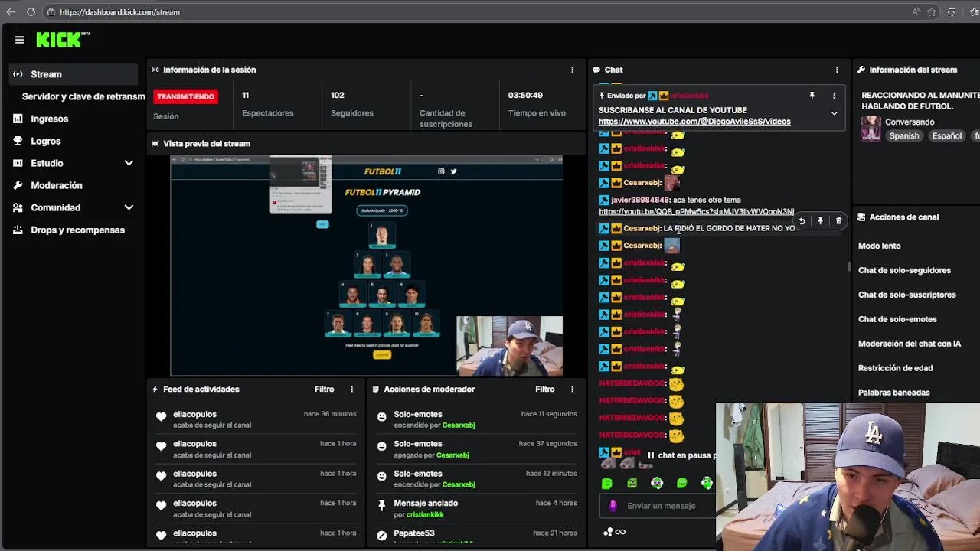Pin Cesarxebj's hovered chat message
The width and height of the screenshot is (980, 551).
(x=820, y=221)
